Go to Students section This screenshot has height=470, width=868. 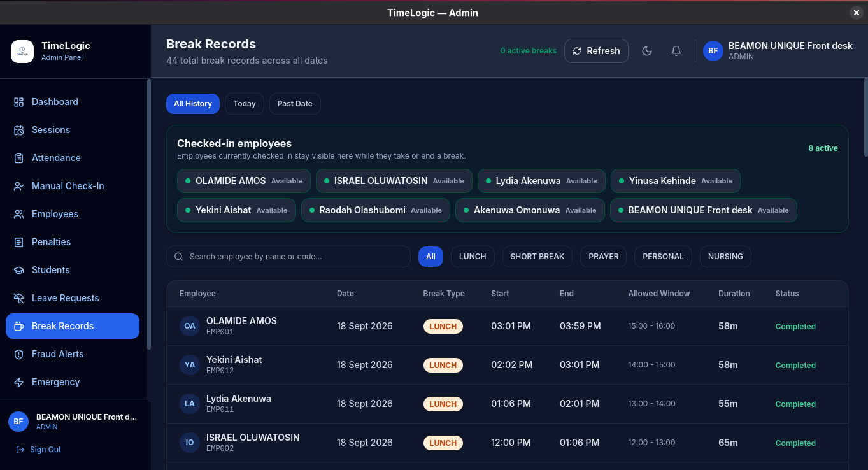(x=73, y=270)
